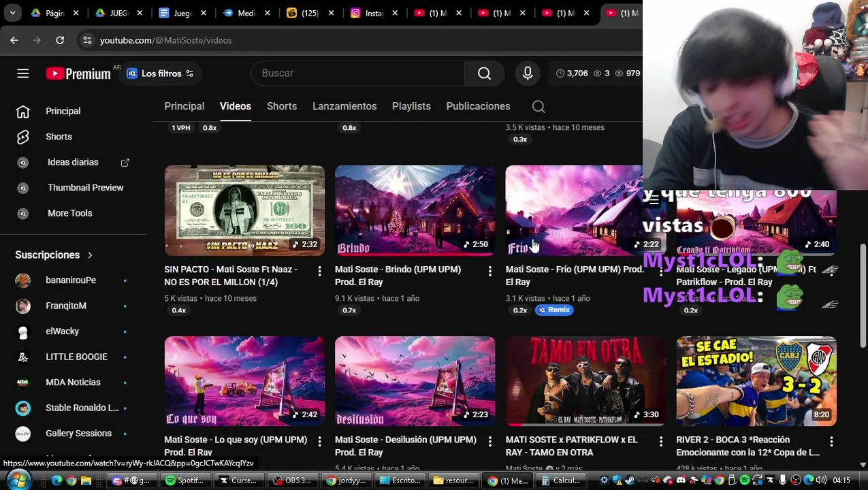Open the Playlists channel tab
Screen dimensions: 868x490
coord(411,106)
